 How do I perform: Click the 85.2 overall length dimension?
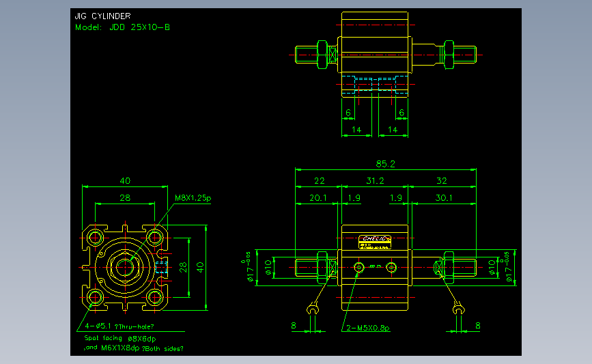tap(386, 164)
